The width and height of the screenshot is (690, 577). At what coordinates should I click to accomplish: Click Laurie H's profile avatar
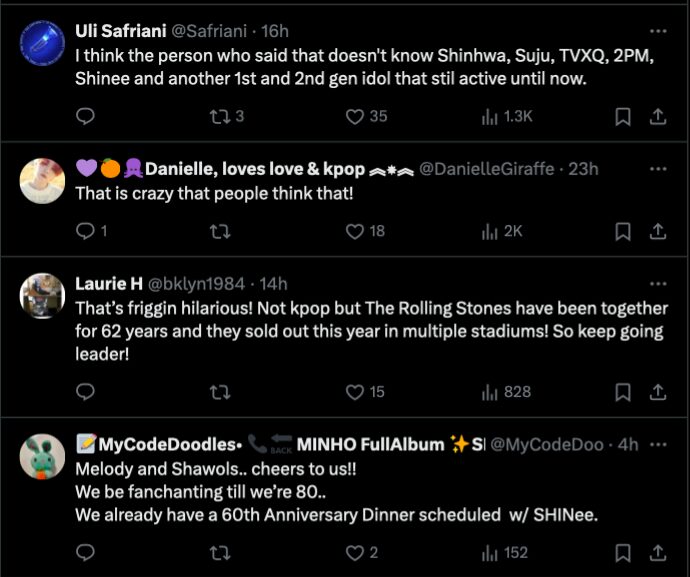43,296
